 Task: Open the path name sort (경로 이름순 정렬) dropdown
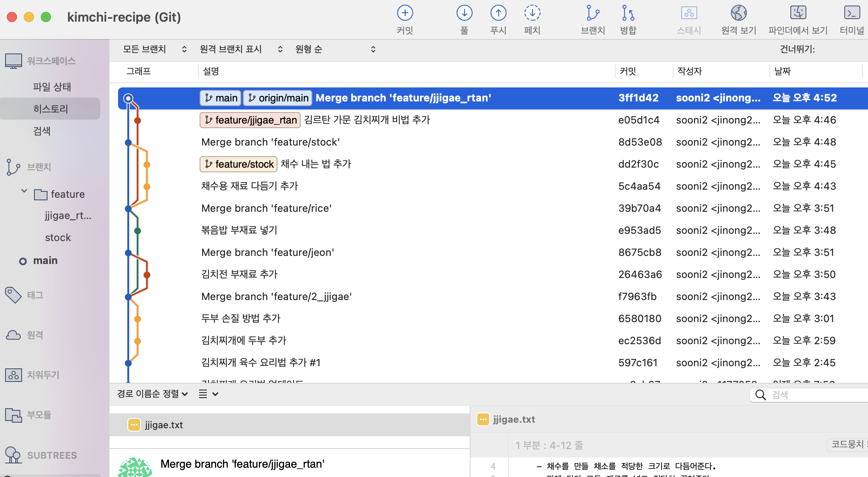[x=152, y=394]
